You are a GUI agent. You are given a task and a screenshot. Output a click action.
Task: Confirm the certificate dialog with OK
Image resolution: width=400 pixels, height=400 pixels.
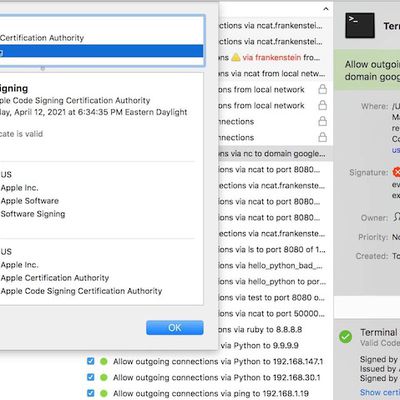coord(175,328)
